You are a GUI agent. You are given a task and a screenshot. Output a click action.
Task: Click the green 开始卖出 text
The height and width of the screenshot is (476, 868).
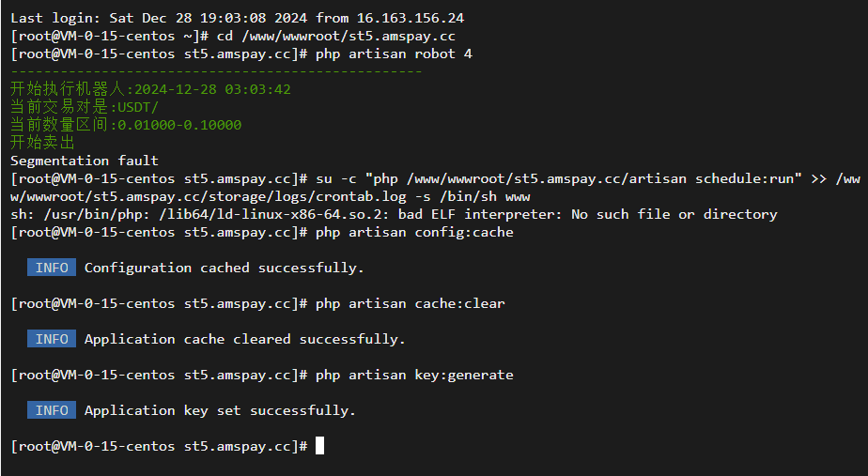42,143
